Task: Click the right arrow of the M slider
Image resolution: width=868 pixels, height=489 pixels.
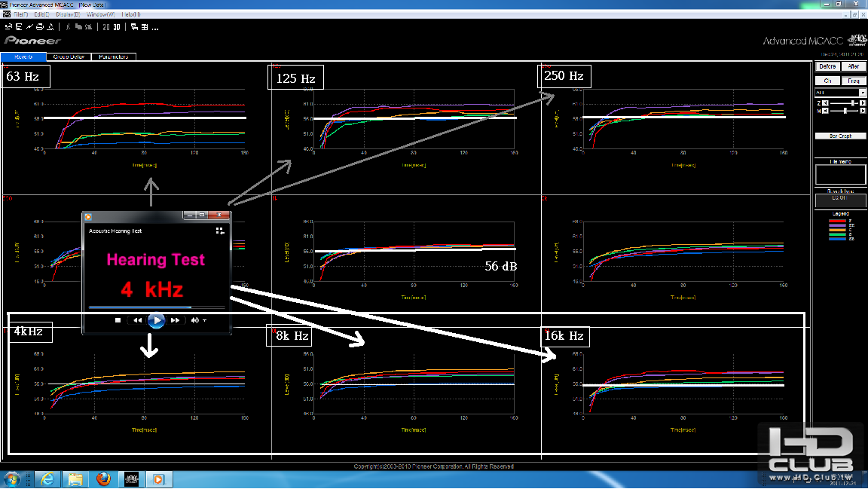Action: 863,111
